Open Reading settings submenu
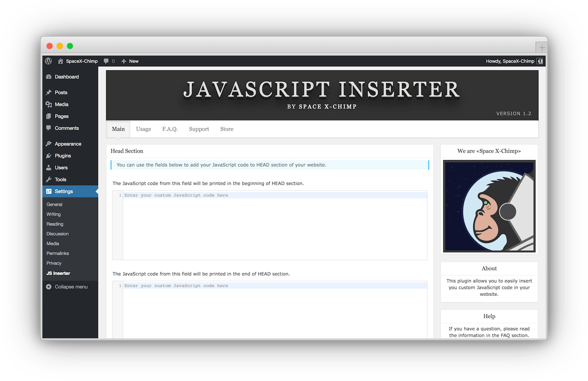The width and height of the screenshot is (588, 381). coord(55,224)
